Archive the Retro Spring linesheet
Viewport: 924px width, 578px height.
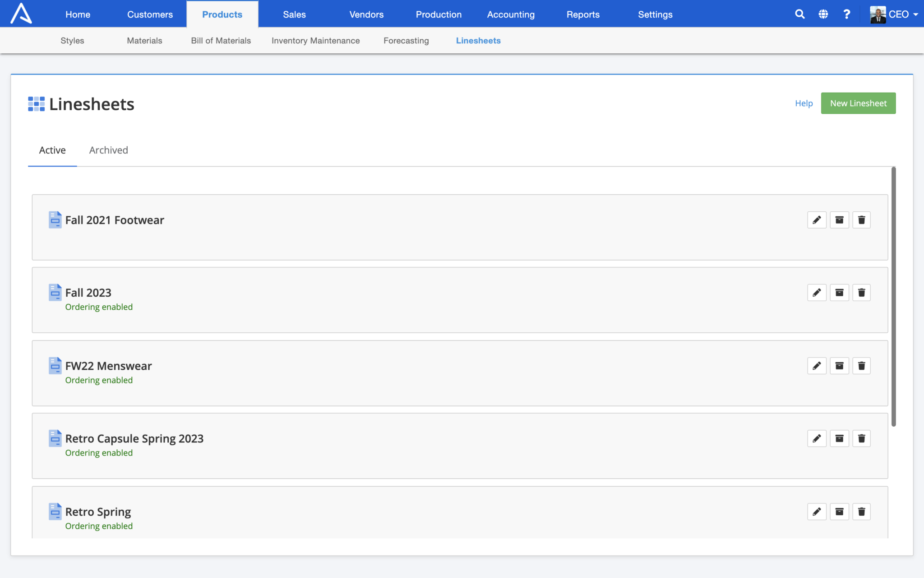pos(839,512)
